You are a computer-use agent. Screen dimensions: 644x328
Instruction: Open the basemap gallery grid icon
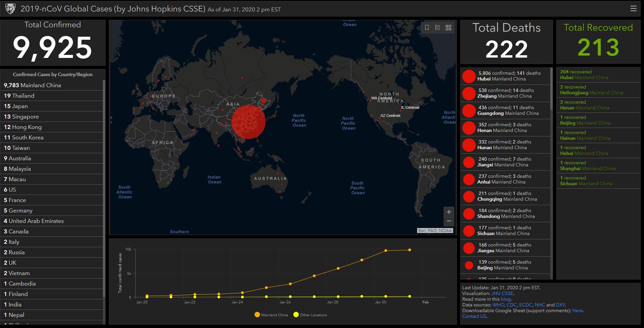click(448, 28)
